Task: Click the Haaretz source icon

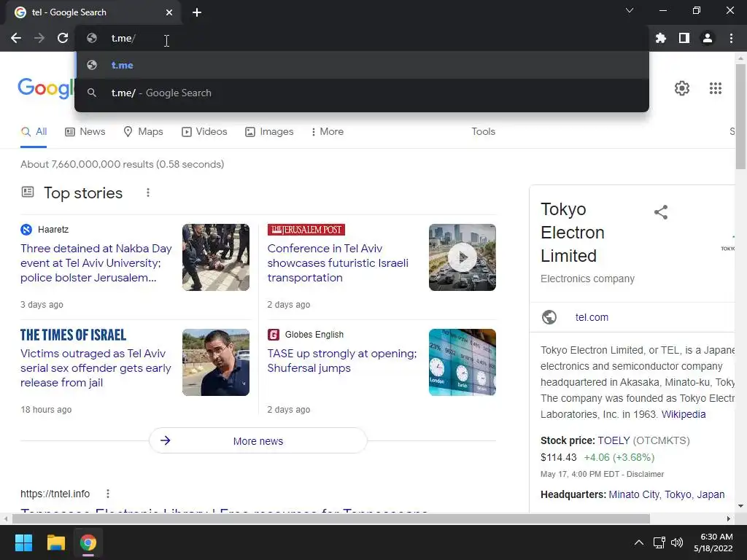Action: click(x=26, y=230)
